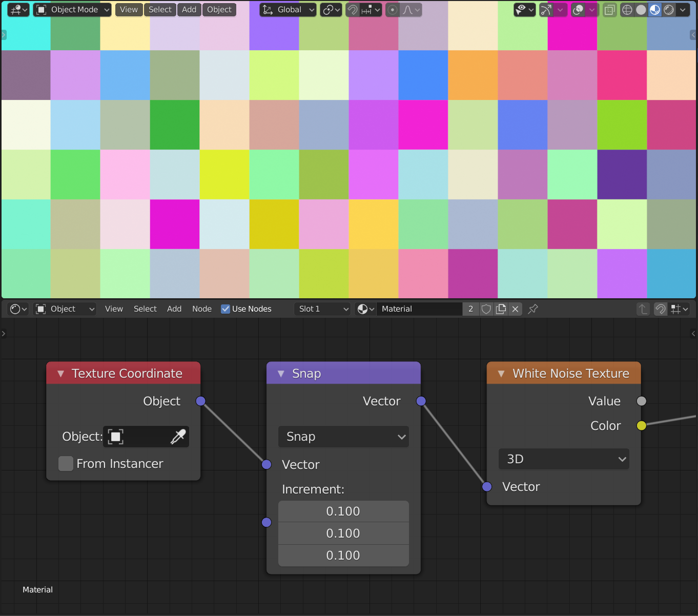Toggle the pin icon beside Material

[533, 309]
